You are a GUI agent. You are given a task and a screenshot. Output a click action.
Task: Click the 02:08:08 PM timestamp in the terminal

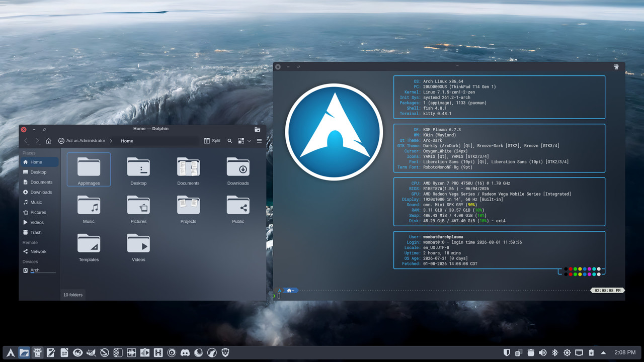coord(608,290)
